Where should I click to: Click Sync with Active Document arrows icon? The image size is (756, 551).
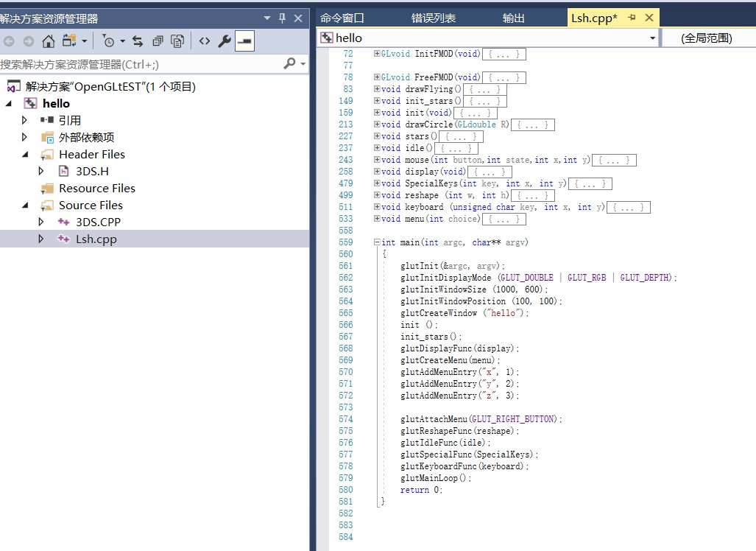138,41
